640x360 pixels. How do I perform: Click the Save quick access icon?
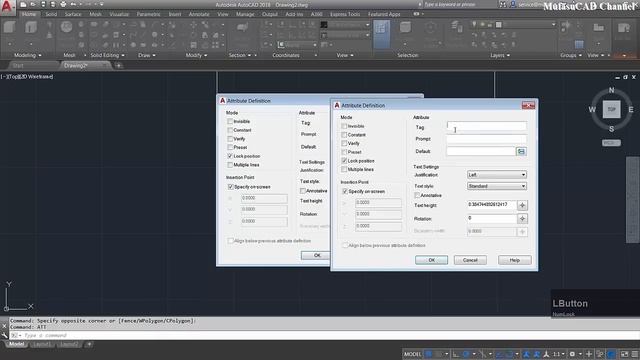(43, 4)
